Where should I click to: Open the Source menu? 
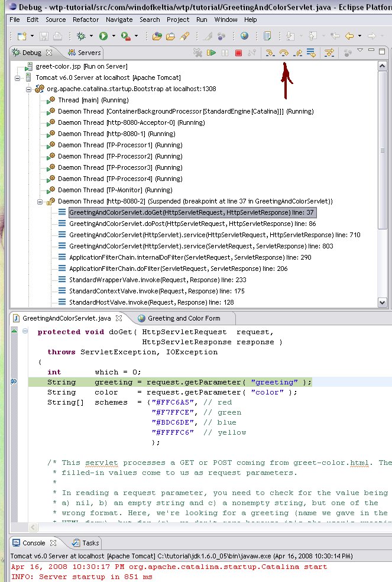56,20
